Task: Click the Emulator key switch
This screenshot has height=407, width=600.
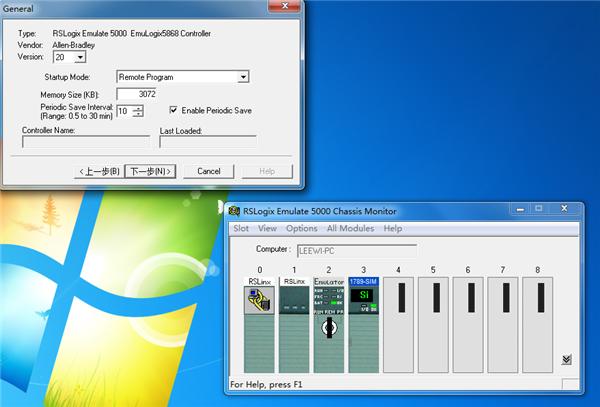Action: pyautogui.click(x=329, y=327)
